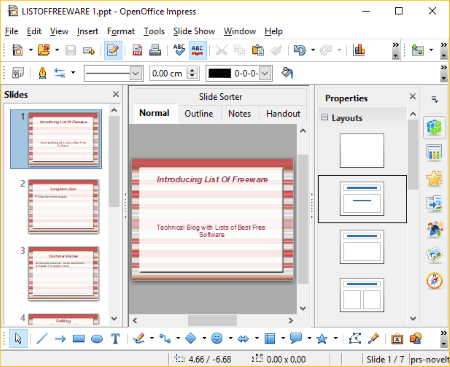Screen dimensions: 450x367
Task: Toggle the Edit Points tool
Action: tap(355, 339)
